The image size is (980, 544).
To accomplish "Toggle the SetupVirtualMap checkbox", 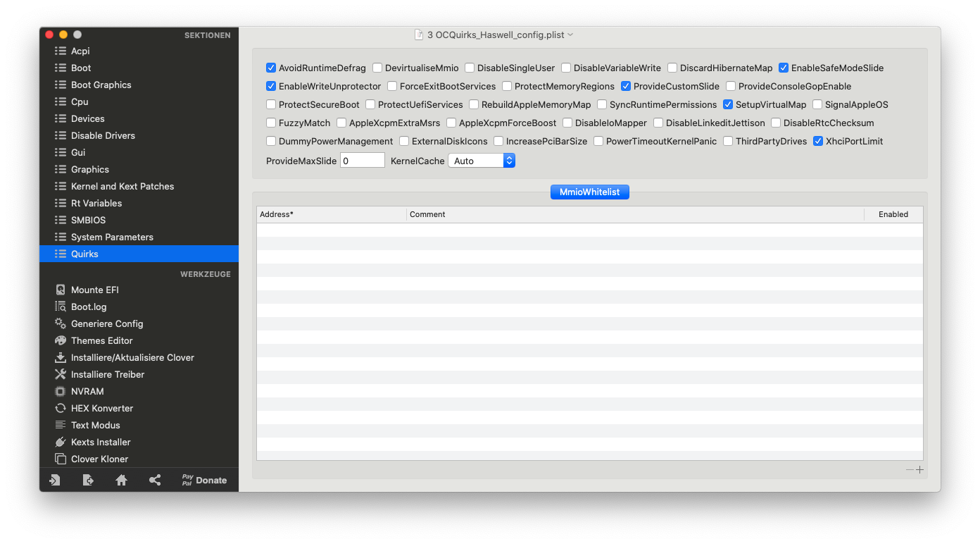I will [728, 105].
